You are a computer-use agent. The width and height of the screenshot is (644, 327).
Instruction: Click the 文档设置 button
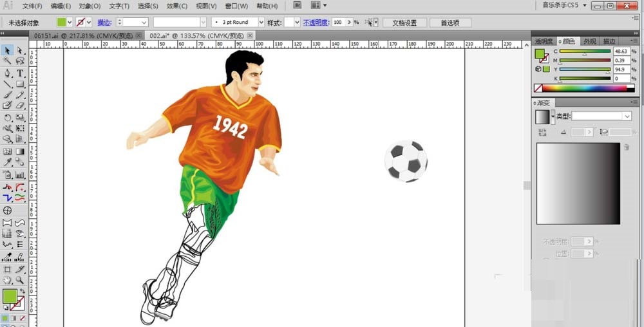click(x=404, y=23)
